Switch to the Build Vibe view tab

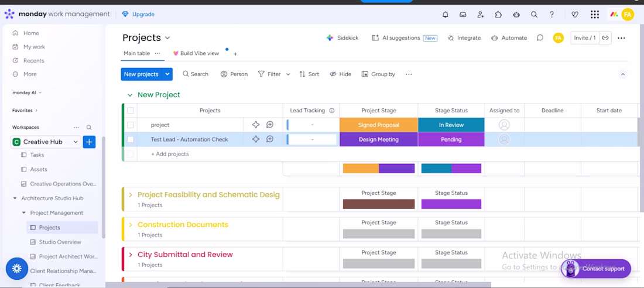196,53
